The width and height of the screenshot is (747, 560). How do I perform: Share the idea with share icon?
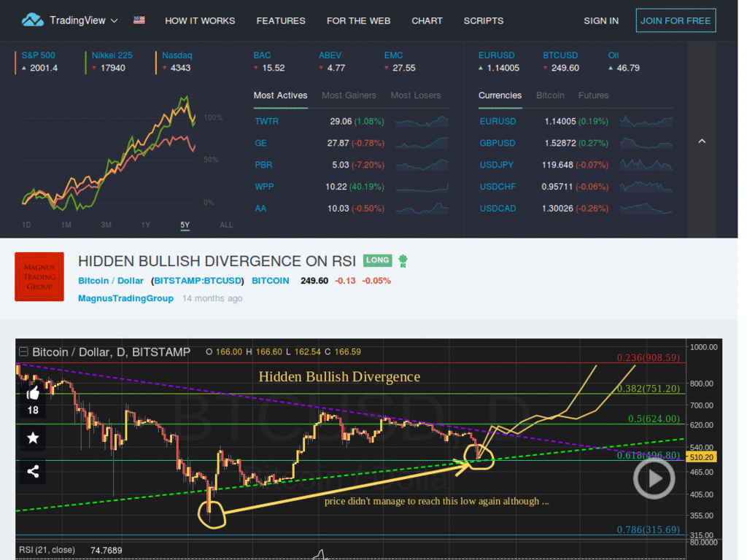[x=33, y=472]
